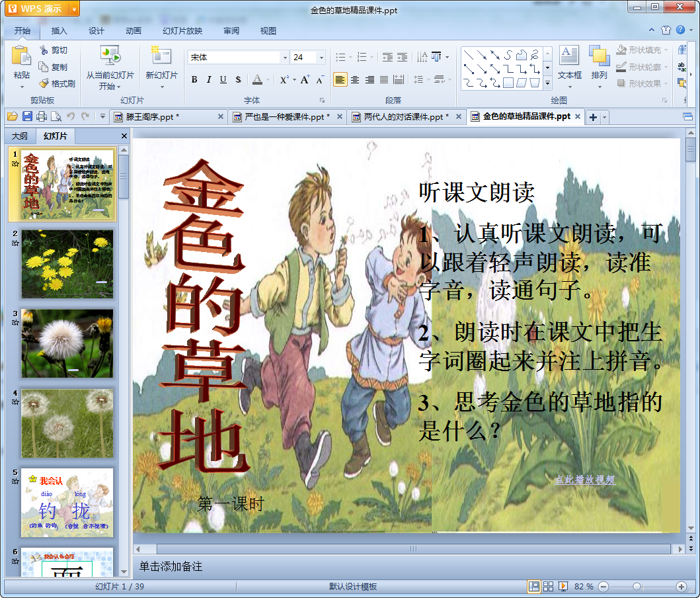Viewport: 700px width, 598px height.
Task: Open print preview icon
Action: click(56, 117)
